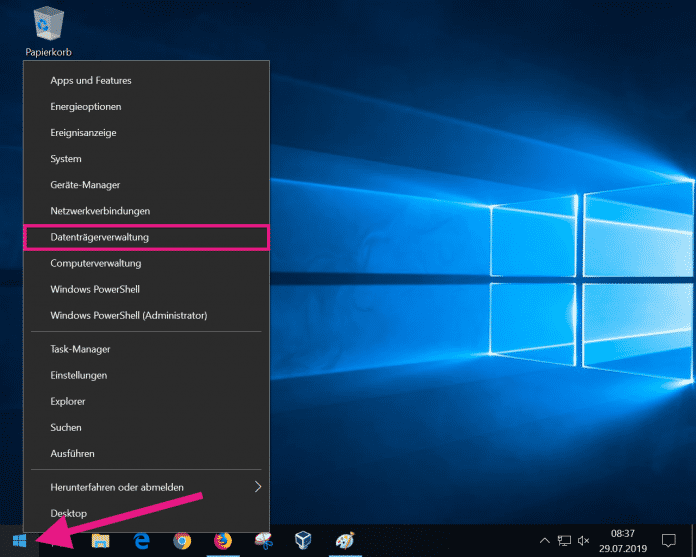
Task: Click the Windows Start button
Action: click(x=18, y=541)
